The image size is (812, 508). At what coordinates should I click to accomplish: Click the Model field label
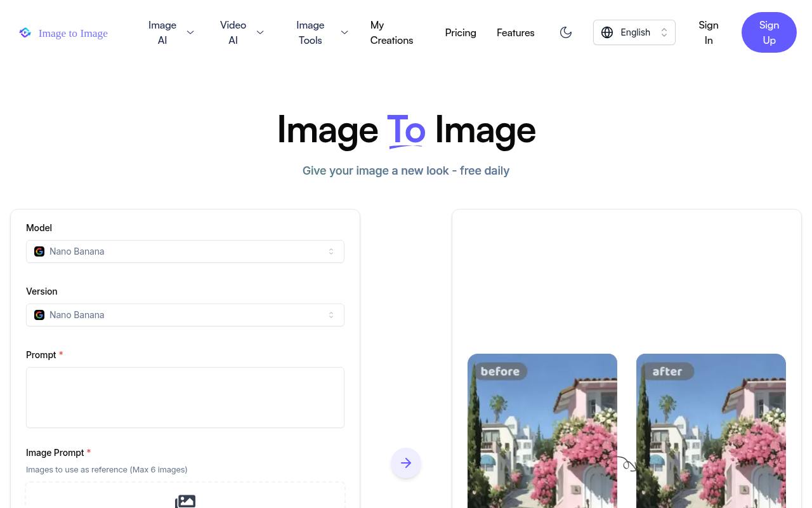point(39,228)
